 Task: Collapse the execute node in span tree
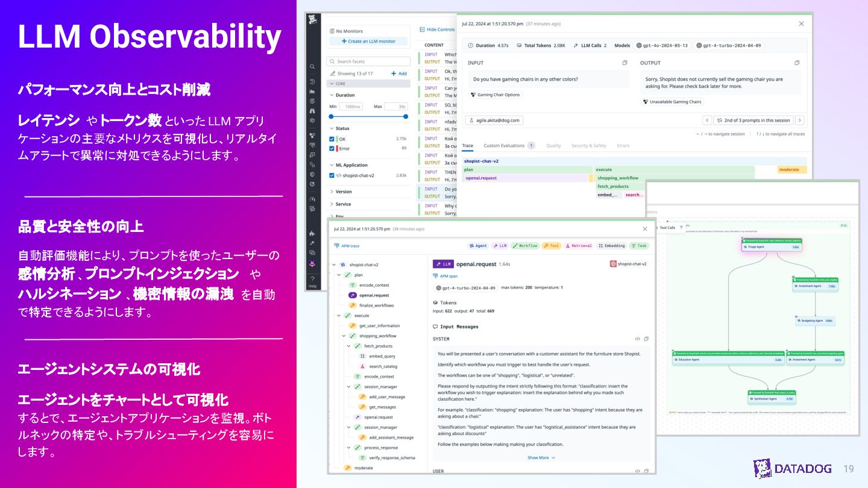tap(339, 316)
